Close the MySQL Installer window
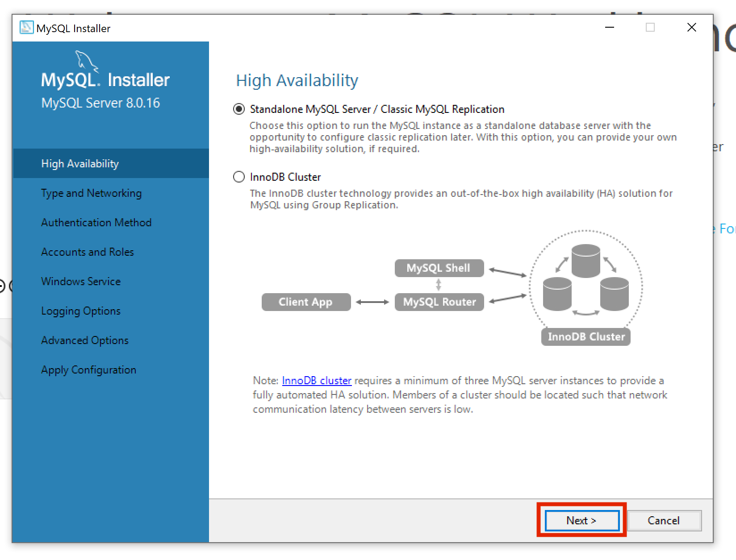This screenshot has height=560, width=736. pos(692,28)
